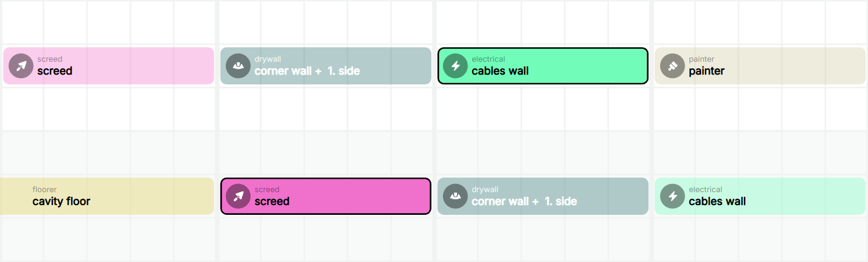868x262 pixels.
Task: Click the small 'screed' label on the light pink card
Action: (50, 59)
